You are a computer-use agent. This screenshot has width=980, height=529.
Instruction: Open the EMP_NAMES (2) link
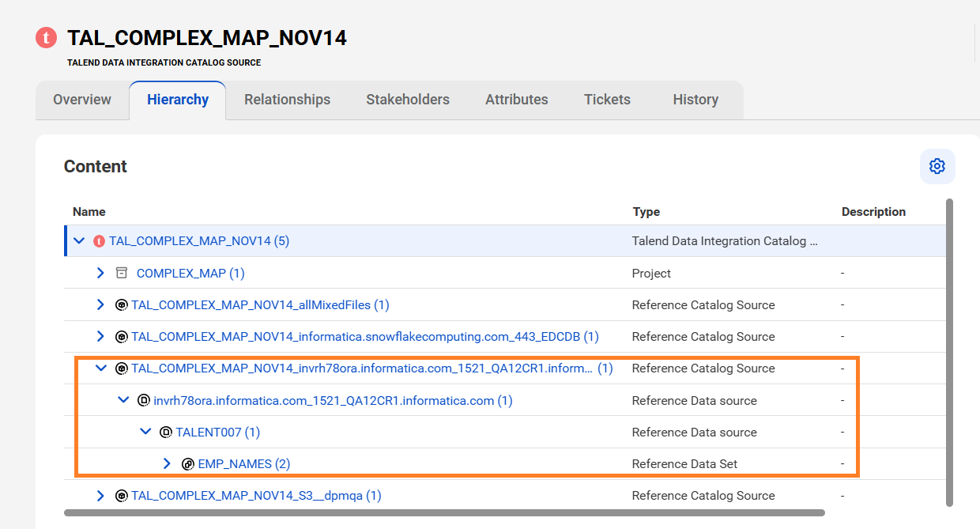click(244, 464)
